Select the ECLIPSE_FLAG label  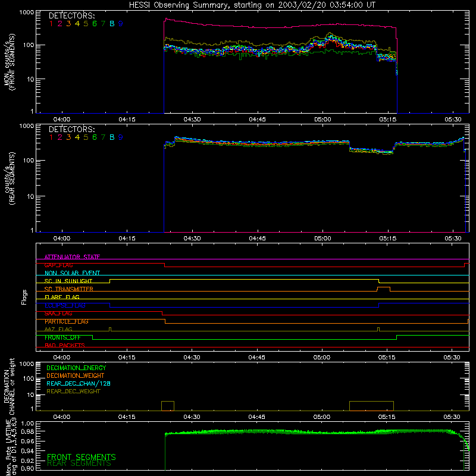65,305
